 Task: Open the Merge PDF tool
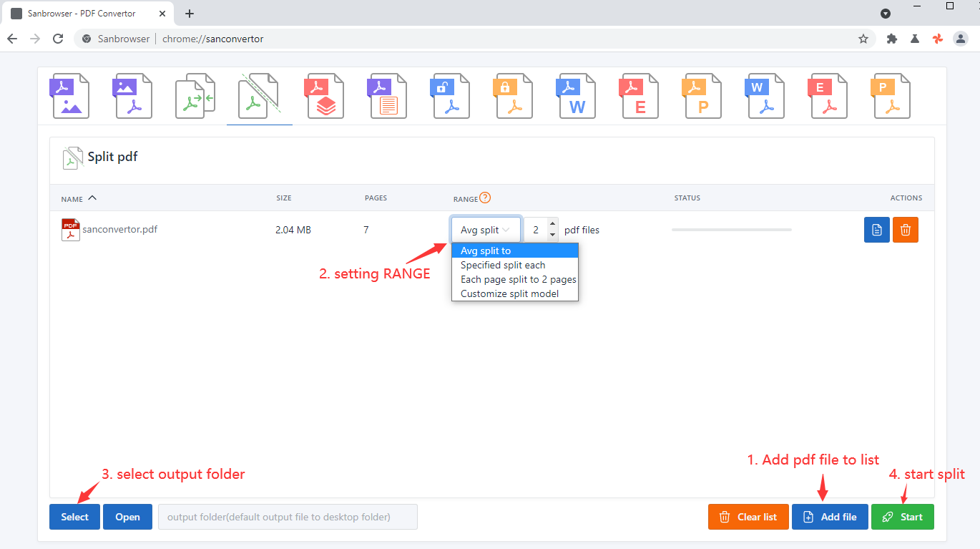pos(195,96)
